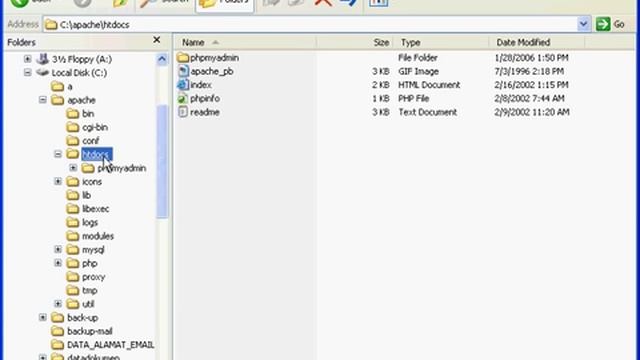Screen dimensions: 640x360
Task: Click the 3½ Floppy drive icon
Action: [42, 59]
